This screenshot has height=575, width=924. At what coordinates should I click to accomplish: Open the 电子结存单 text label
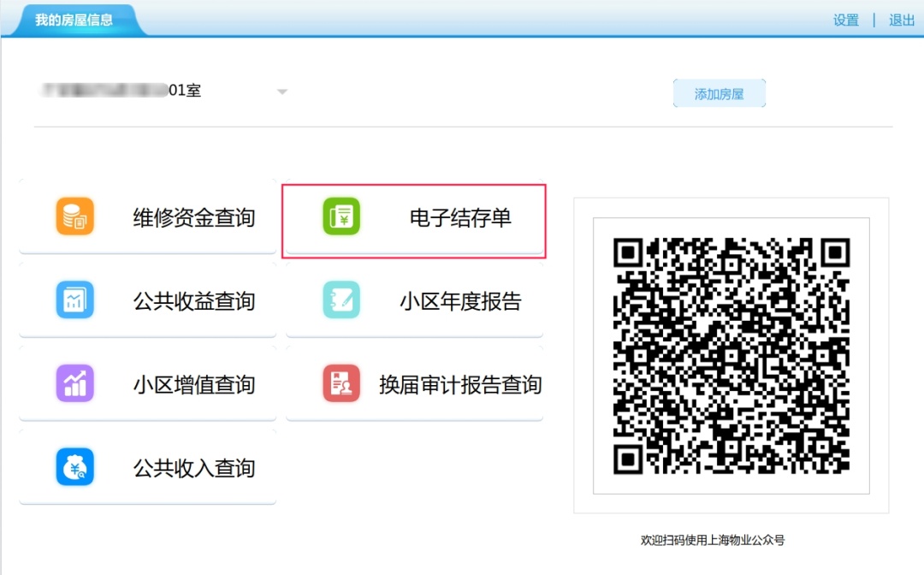460,217
